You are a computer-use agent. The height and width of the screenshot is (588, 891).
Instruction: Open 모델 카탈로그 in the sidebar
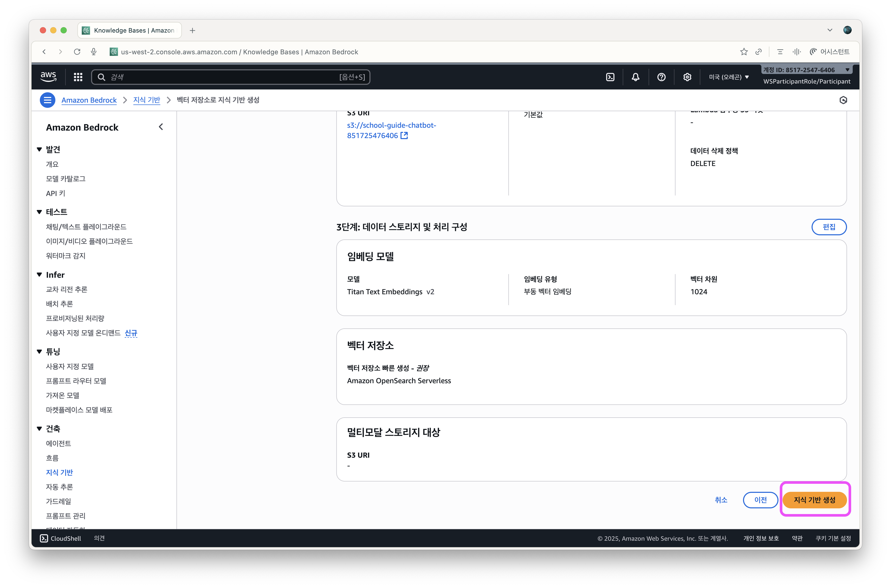[x=66, y=178]
